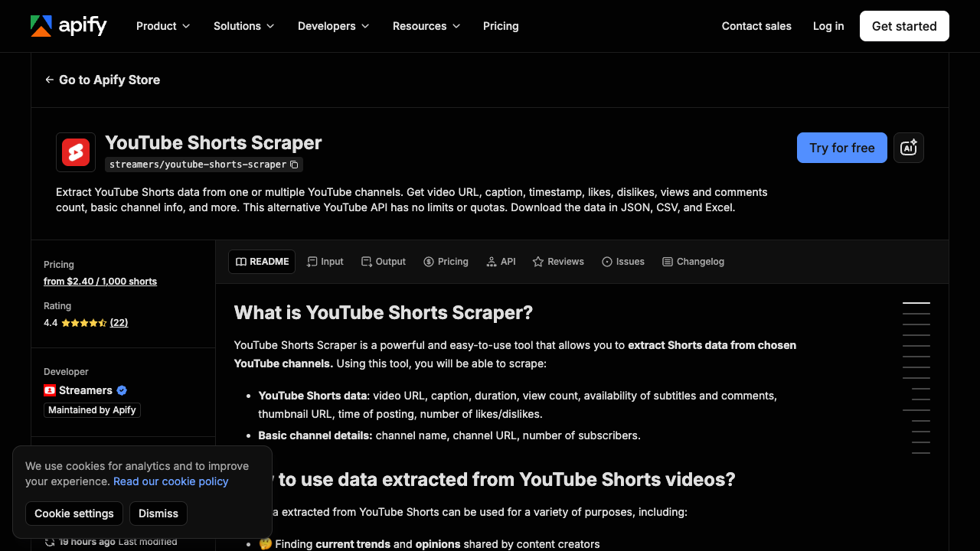This screenshot has width=980, height=551.
Task: Click the 'Basic channel details:' bullet text
Action: 315,435
